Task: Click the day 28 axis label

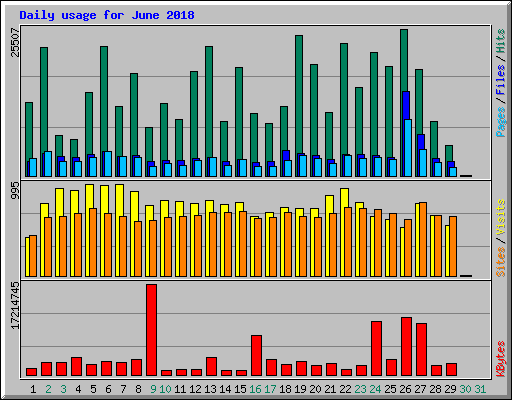Action: coord(435,389)
